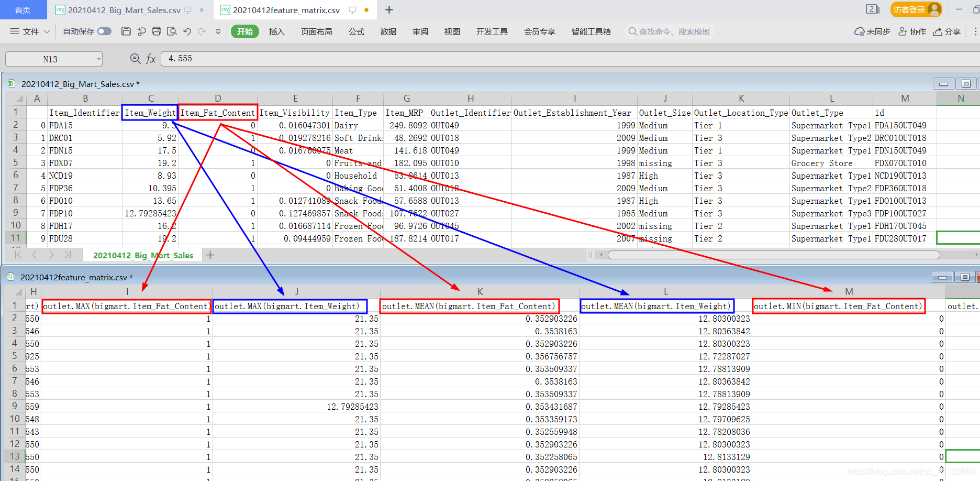Expand the quick access toolbar customize dropdown
980x481 pixels.
pyautogui.click(x=218, y=31)
